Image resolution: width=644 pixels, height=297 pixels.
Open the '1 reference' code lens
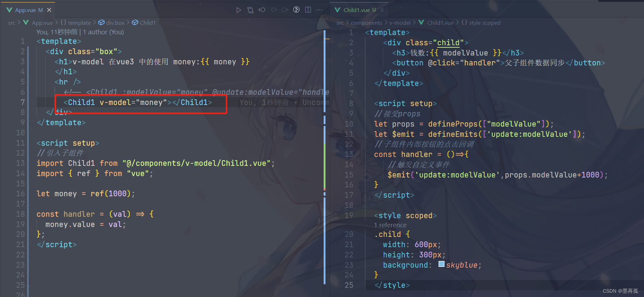[390, 225]
